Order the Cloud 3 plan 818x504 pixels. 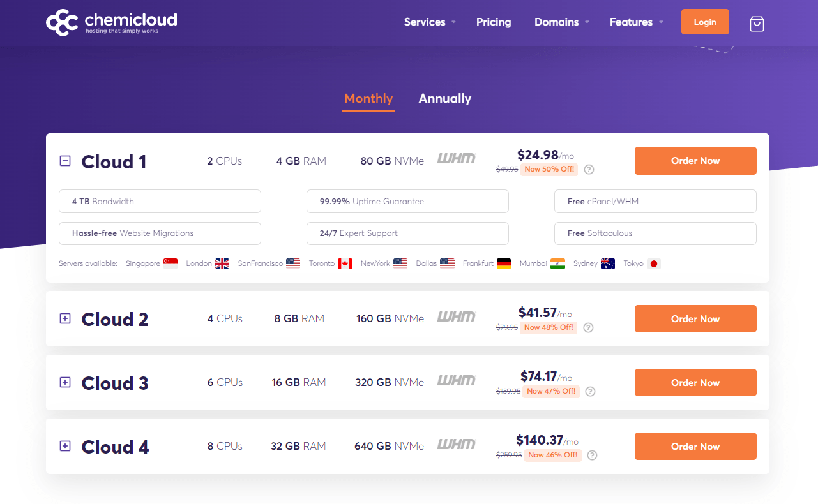pos(695,383)
